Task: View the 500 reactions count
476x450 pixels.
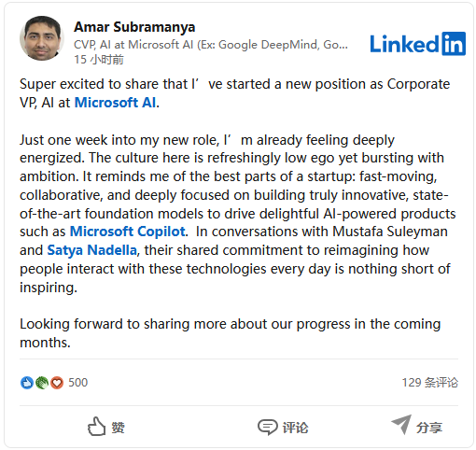Action: point(77,383)
